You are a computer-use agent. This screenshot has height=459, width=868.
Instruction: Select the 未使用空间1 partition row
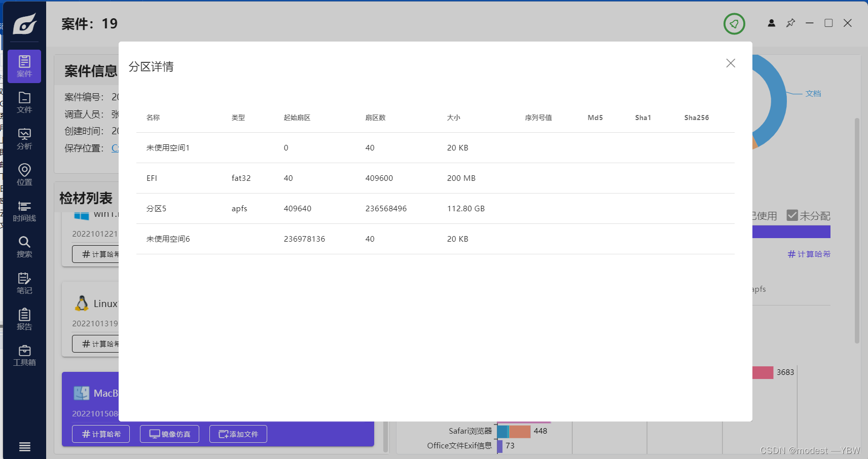click(x=436, y=148)
